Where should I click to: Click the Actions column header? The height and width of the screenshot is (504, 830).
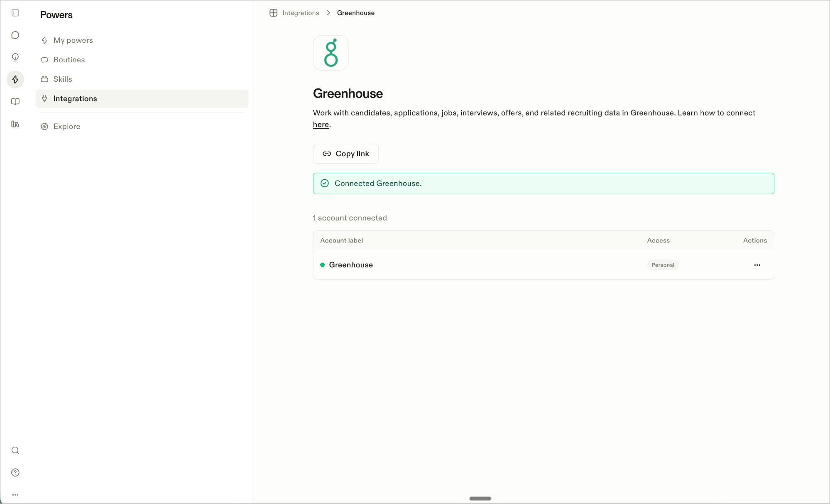pos(755,240)
